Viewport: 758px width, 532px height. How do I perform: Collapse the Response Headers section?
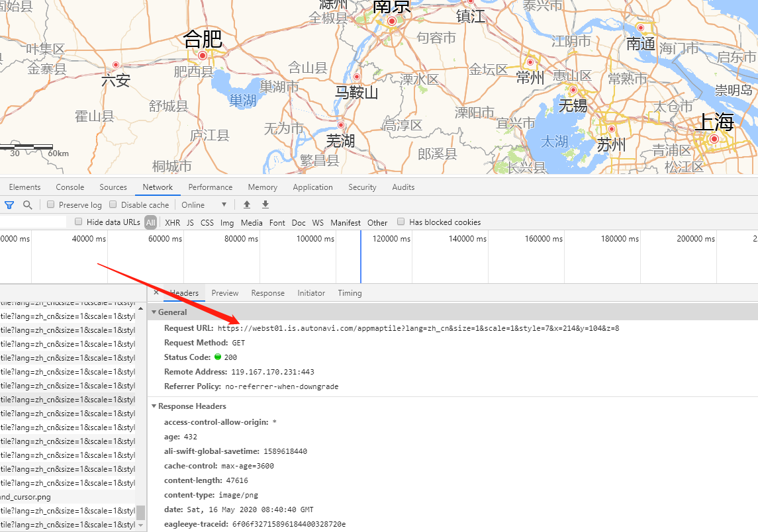[x=154, y=406]
